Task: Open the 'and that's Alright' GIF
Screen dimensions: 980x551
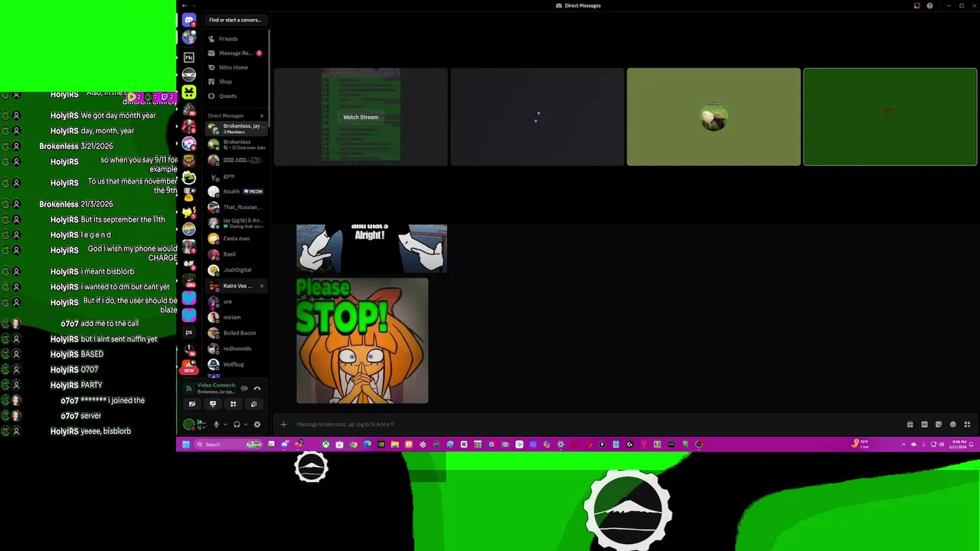Action: click(x=371, y=248)
